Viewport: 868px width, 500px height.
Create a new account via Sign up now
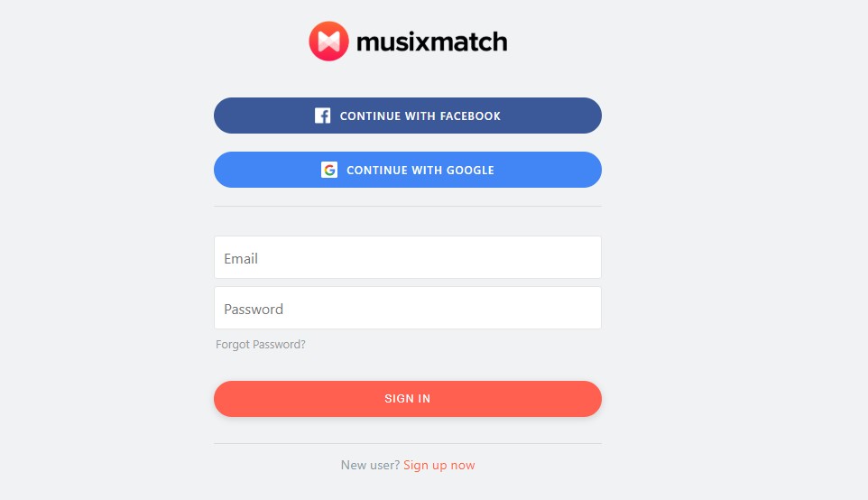point(439,465)
